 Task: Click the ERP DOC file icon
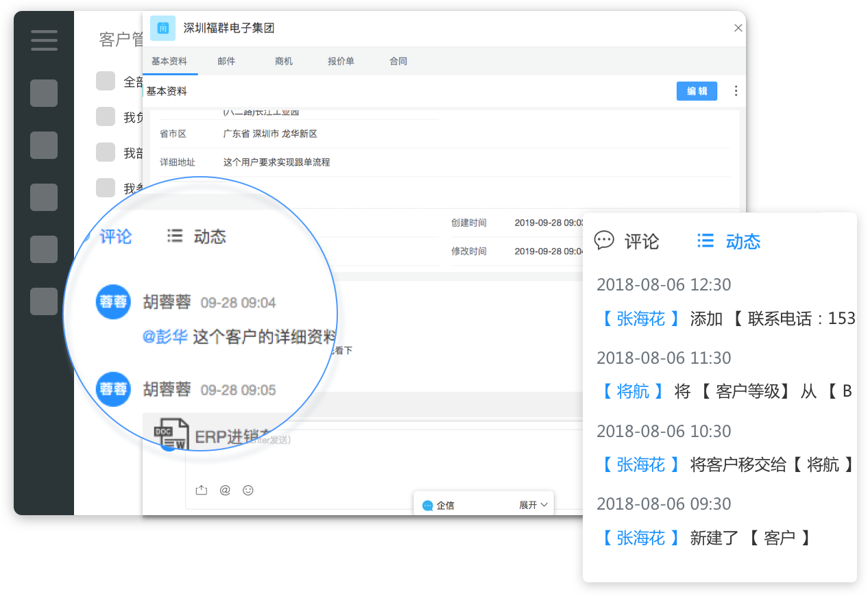[x=171, y=435]
